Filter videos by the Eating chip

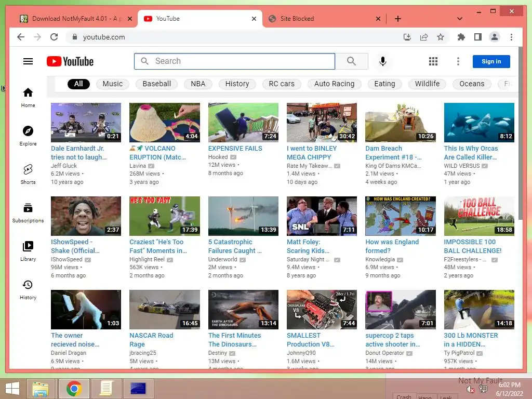click(385, 84)
